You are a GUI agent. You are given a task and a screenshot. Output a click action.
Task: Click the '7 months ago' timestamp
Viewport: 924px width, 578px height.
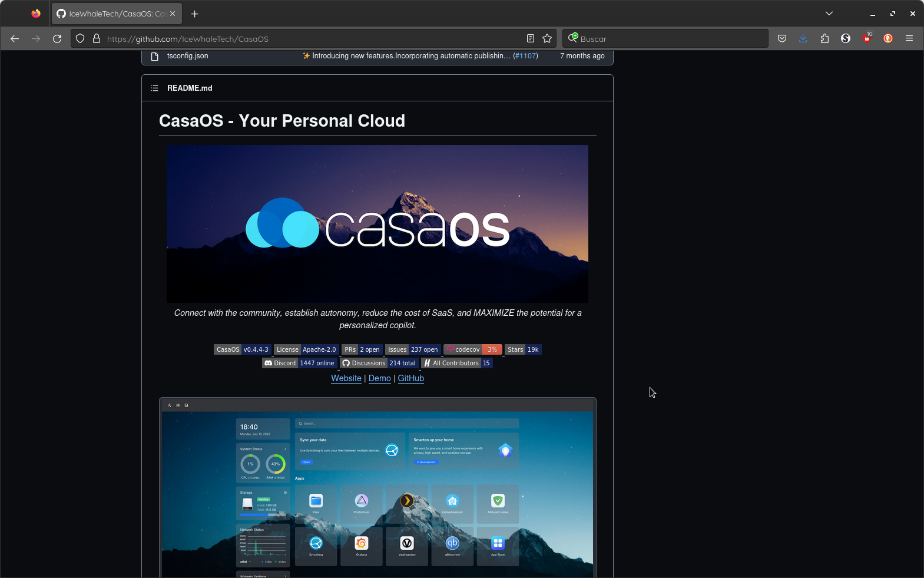(x=582, y=56)
